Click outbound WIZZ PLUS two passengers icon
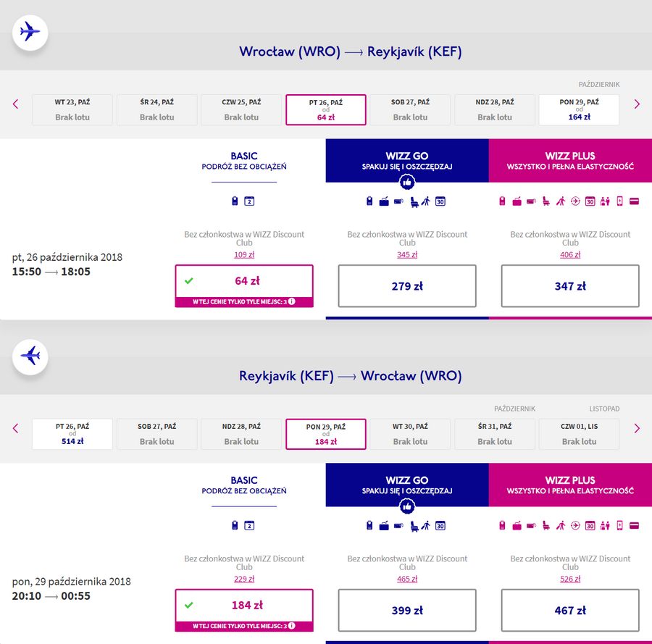This screenshot has width=652, height=644. [x=605, y=201]
